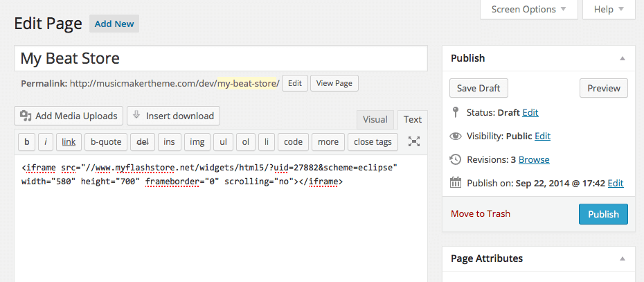Expand the Screen Options dropdown
This screenshot has width=644, height=282.
(x=529, y=10)
